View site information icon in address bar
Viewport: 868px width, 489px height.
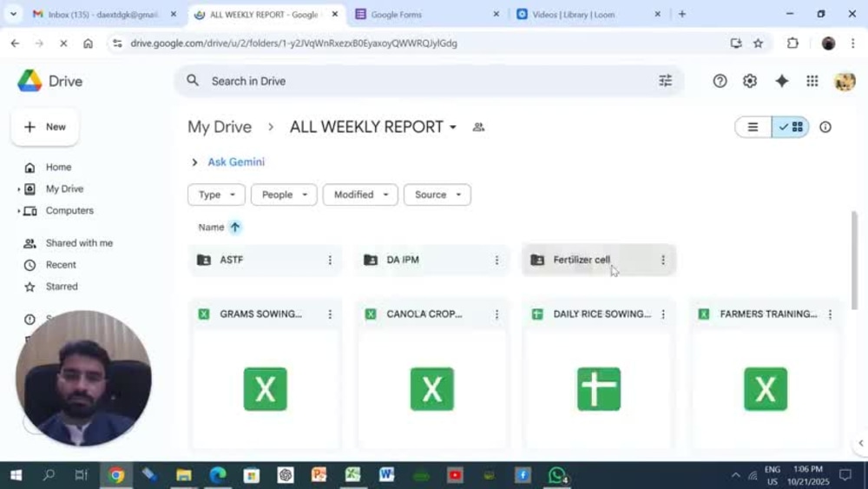117,43
